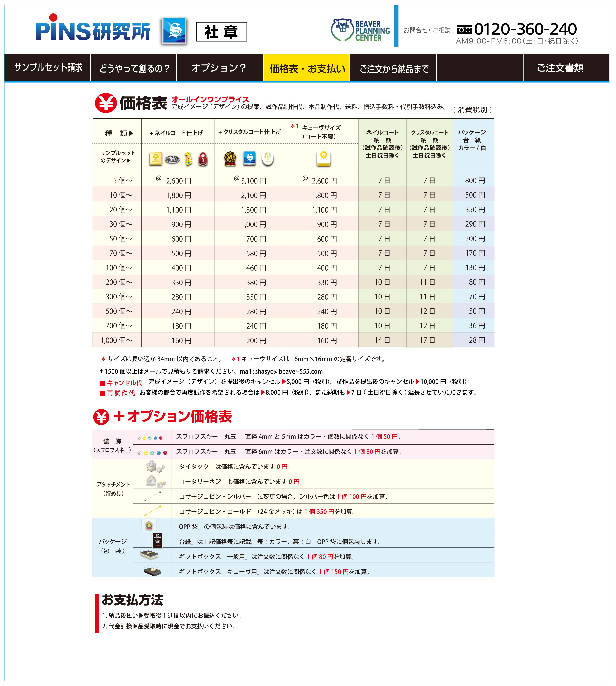This screenshot has width=616, height=686.
Task: Click the gold corsage pin icon
Action: point(153,511)
